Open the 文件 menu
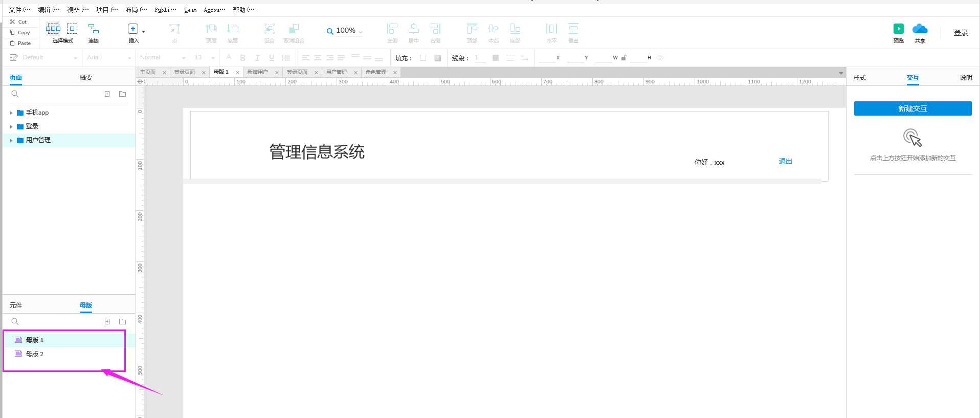This screenshot has height=418, width=980. click(19, 10)
